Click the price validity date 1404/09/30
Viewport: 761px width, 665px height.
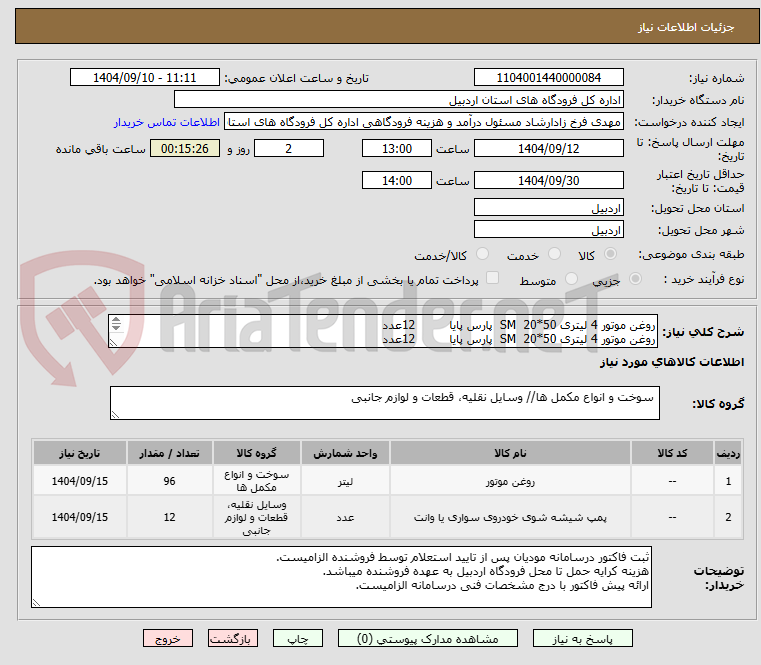[548, 180]
